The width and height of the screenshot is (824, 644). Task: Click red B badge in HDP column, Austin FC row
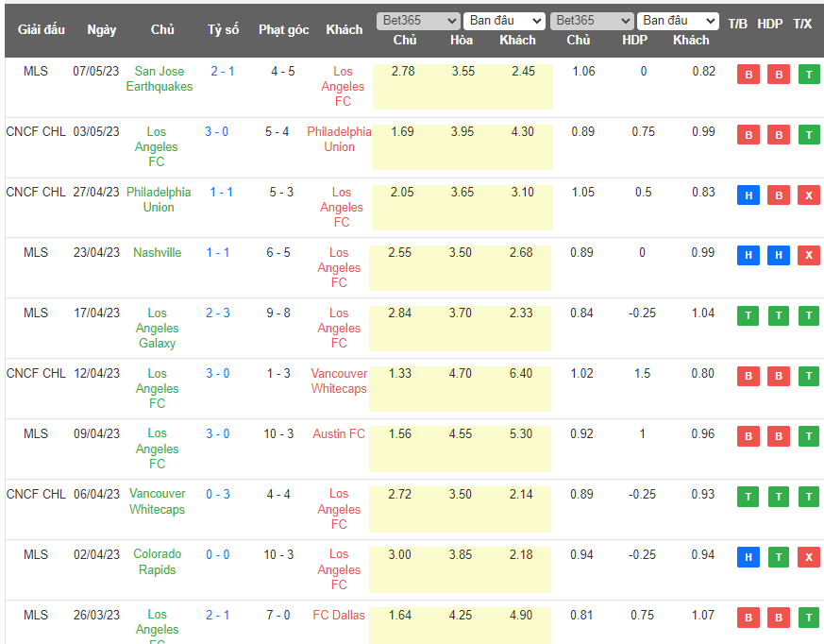[778, 437]
